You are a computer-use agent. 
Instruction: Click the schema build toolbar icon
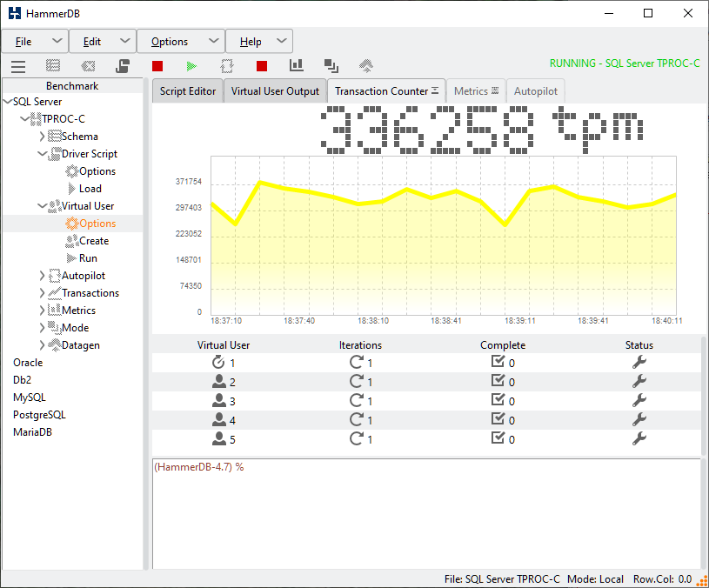coord(53,66)
